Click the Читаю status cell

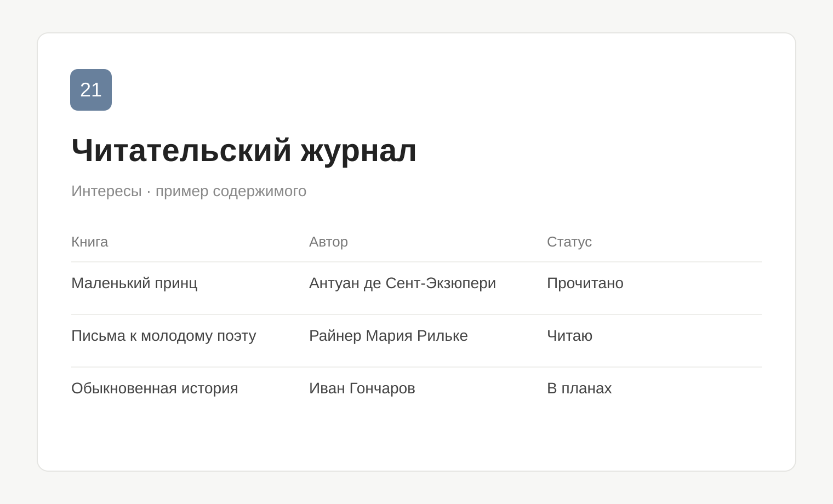tap(570, 336)
